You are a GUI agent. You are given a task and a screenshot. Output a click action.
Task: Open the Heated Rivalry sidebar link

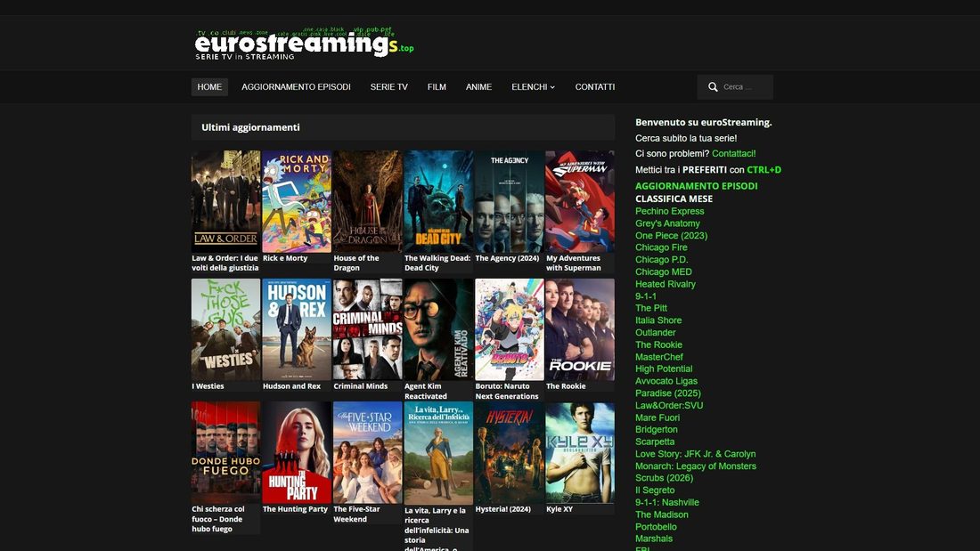(666, 284)
